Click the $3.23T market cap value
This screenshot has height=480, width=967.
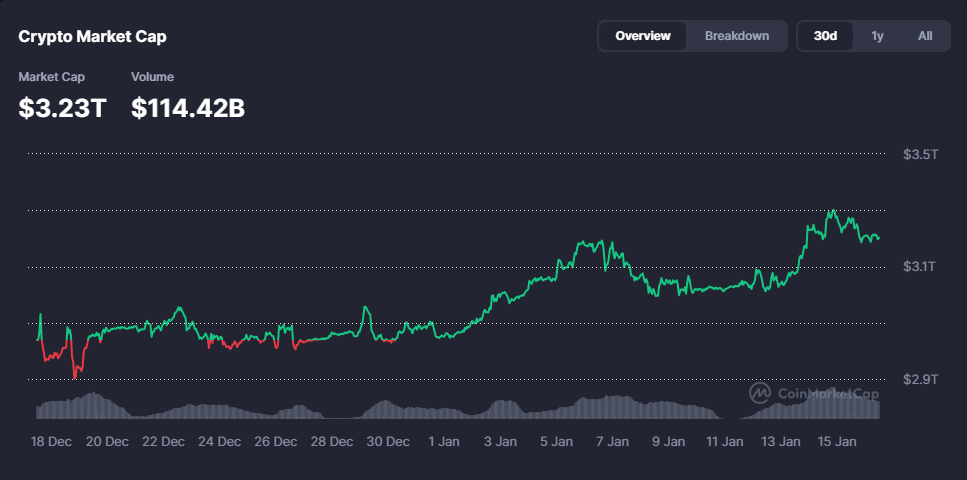62,108
